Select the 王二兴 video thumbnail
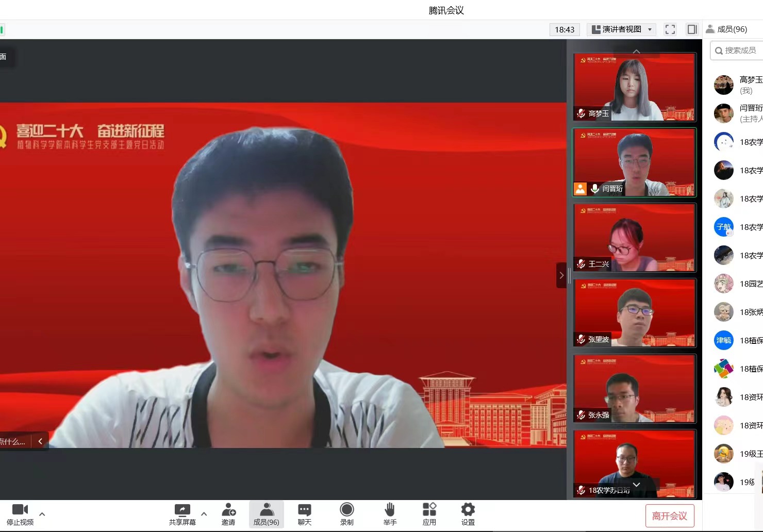The image size is (763, 532). tap(634, 238)
